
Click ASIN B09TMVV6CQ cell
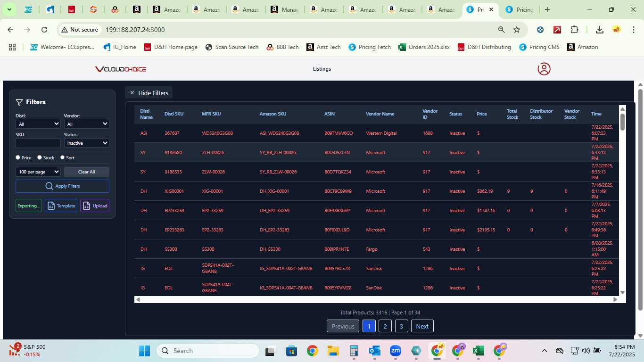(339, 133)
